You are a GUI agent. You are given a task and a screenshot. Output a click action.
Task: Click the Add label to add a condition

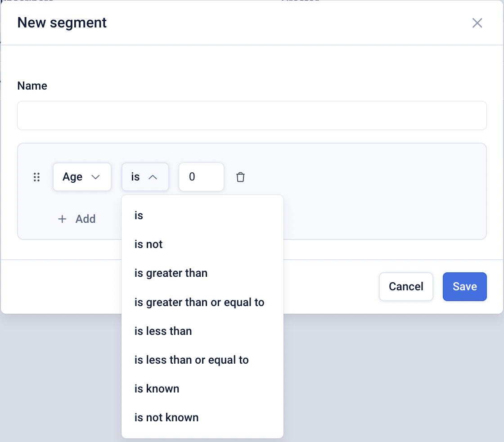pos(85,219)
